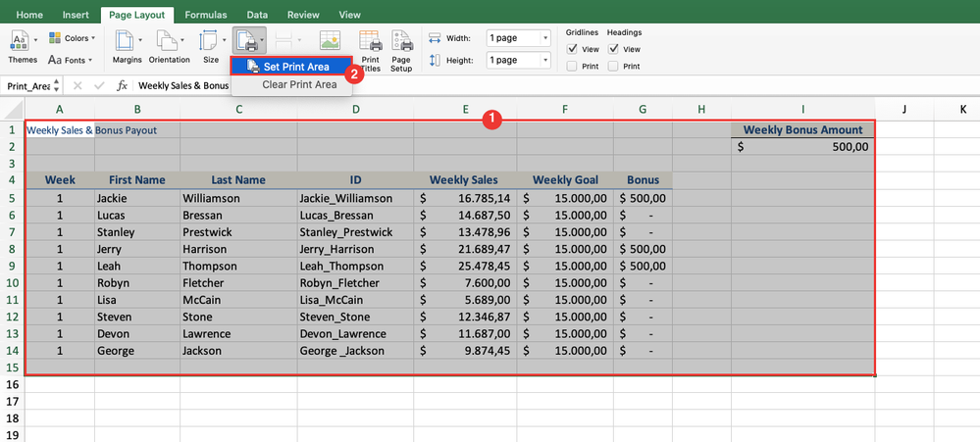The width and height of the screenshot is (980, 442).
Task: Click the paper Size icon
Action: (208, 40)
